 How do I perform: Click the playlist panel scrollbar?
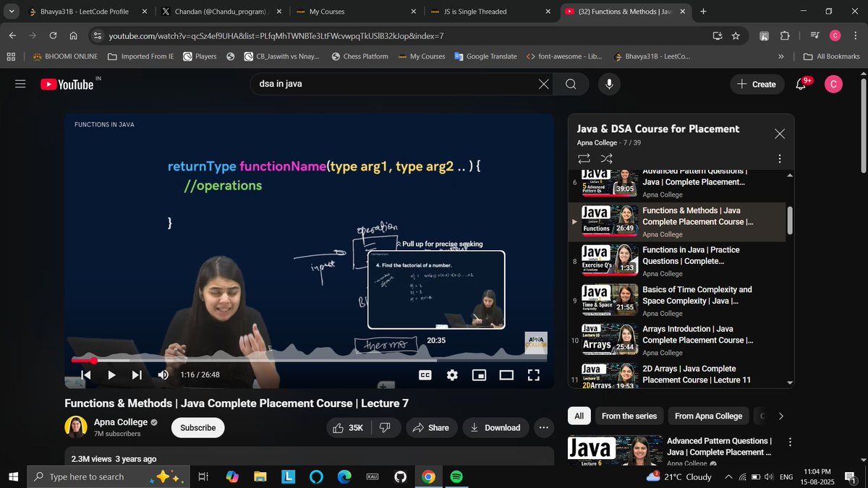[790, 219]
